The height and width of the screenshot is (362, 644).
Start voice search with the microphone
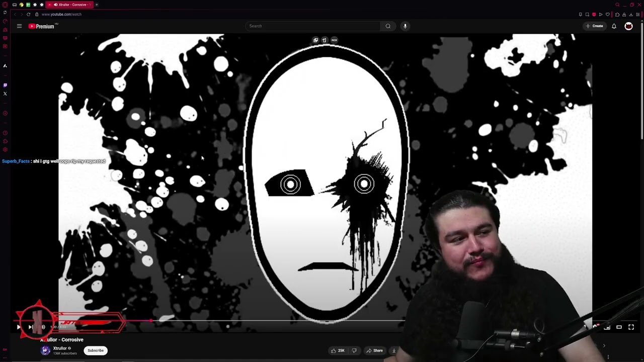(x=405, y=26)
